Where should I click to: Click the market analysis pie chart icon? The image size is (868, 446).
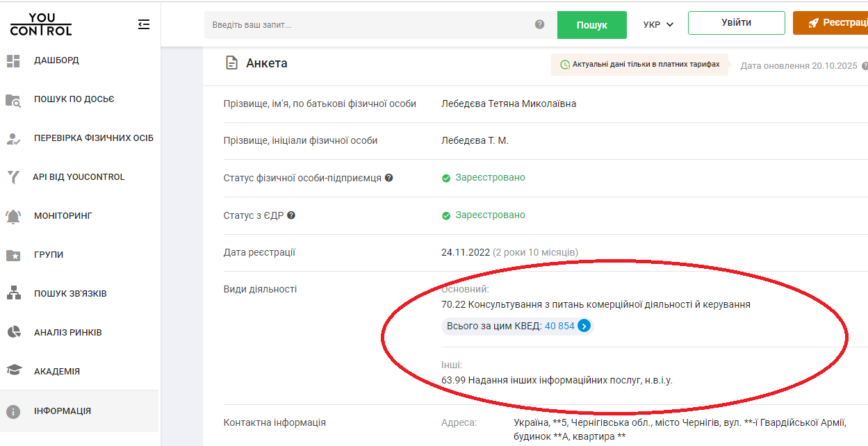(13, 333)
